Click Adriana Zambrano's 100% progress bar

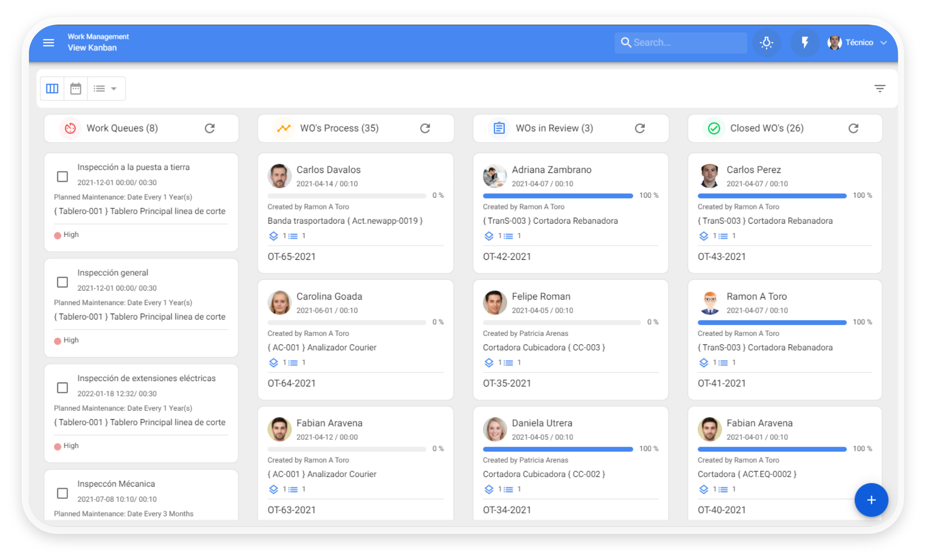coord(558,196)
